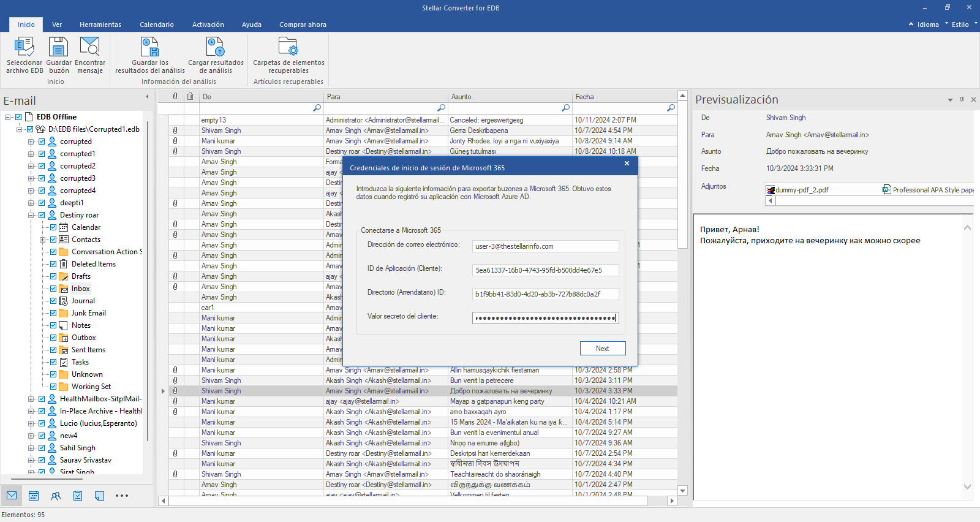The image size is (980, 522).
Task: Click the ID de Aplicación (Cliente) field
Action: tap(546, 270)
